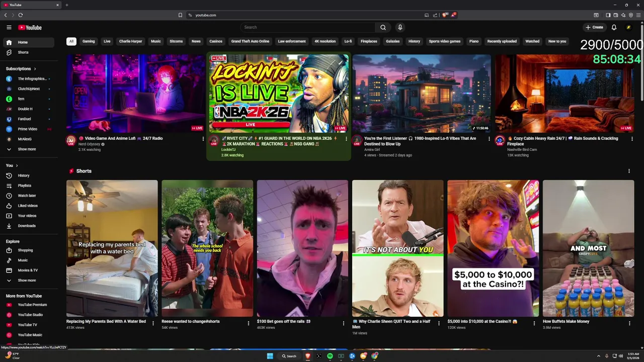This screenshot has width=644, height=362.
Task: Open options for How Buffets Make Money short
Action: (629, 323)
